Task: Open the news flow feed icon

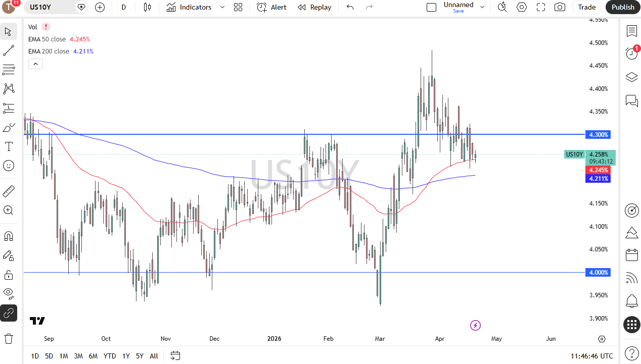Action: click(x=631, y=278)
